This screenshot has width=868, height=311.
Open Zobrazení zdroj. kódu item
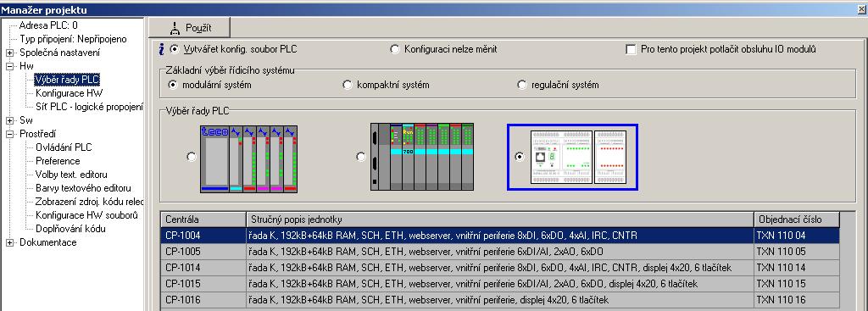[x=89, y=202]
